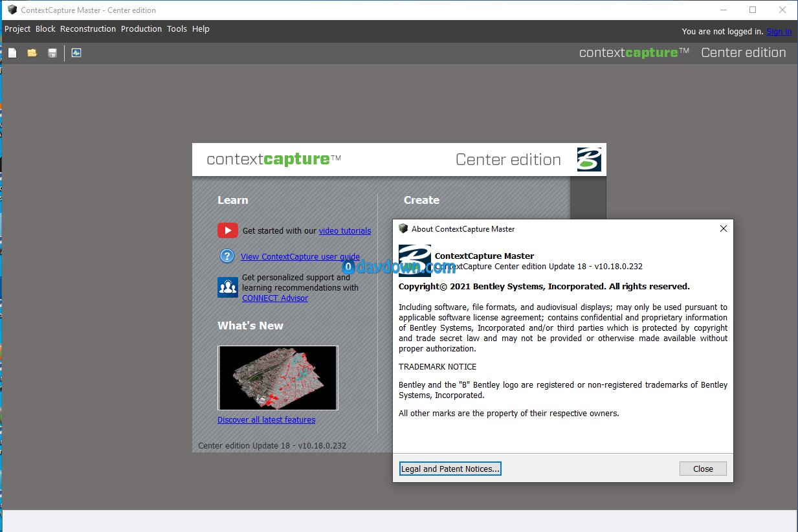Follow the Sign in link

(779, 32)
